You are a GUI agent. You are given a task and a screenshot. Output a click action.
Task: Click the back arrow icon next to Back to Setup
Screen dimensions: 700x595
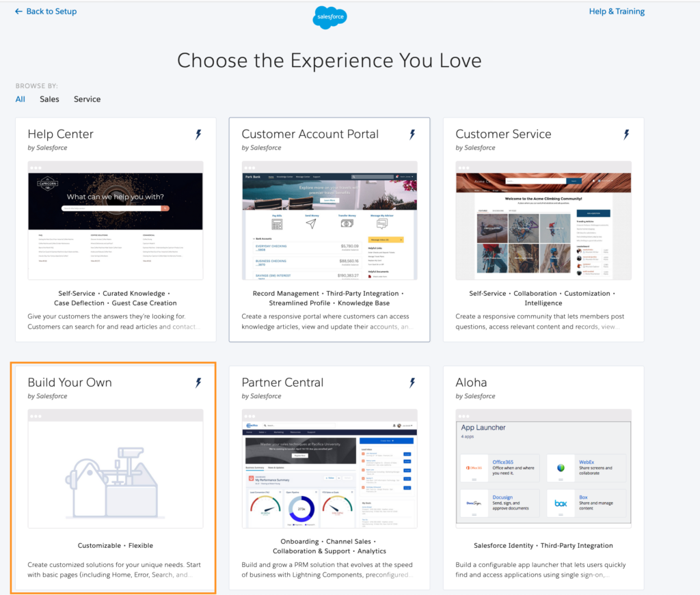(18, 11)
